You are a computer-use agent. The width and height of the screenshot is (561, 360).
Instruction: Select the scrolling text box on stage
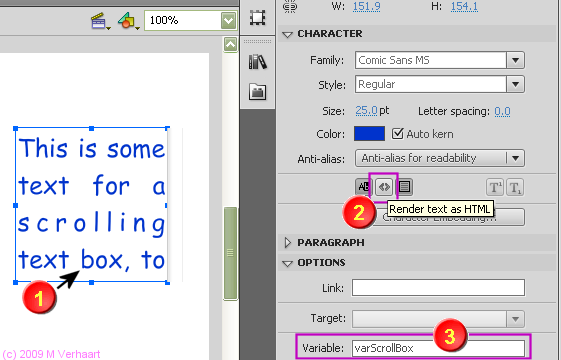click(x=92, y=205)
